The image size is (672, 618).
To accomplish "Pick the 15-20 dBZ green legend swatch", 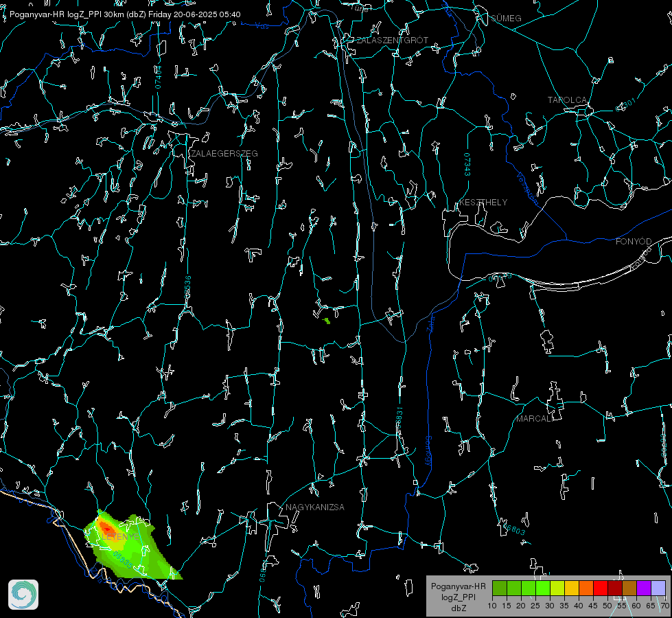I will tap(514, 588).
